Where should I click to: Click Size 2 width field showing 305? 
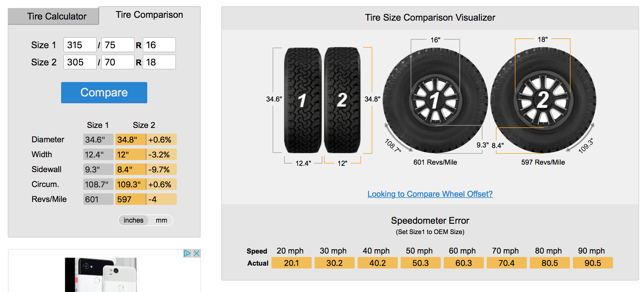tap(80, 62)
